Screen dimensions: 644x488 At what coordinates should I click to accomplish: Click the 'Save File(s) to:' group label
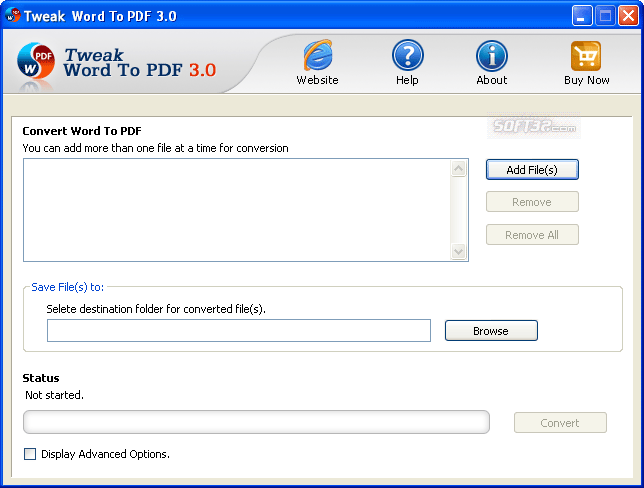click(67, 287)
